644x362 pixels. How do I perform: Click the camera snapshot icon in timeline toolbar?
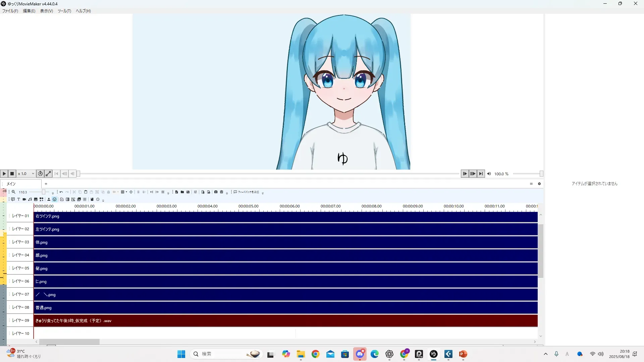click(216, 192)
